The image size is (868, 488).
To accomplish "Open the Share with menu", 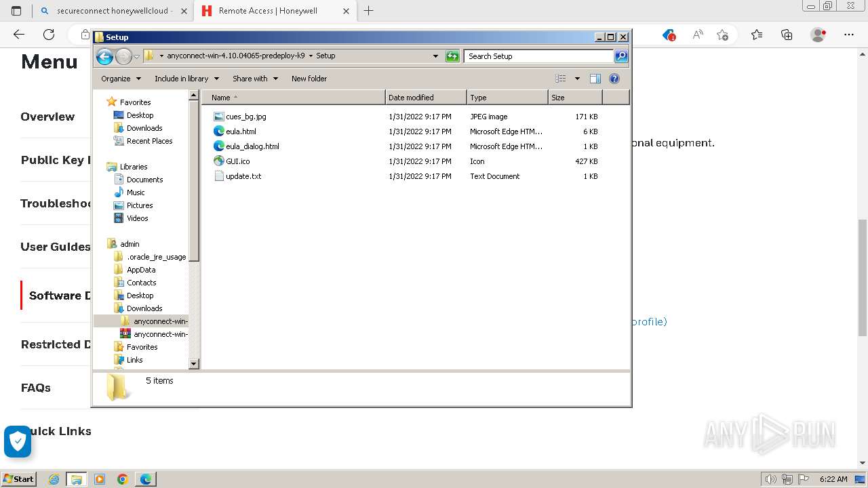I will click(255, 79).
